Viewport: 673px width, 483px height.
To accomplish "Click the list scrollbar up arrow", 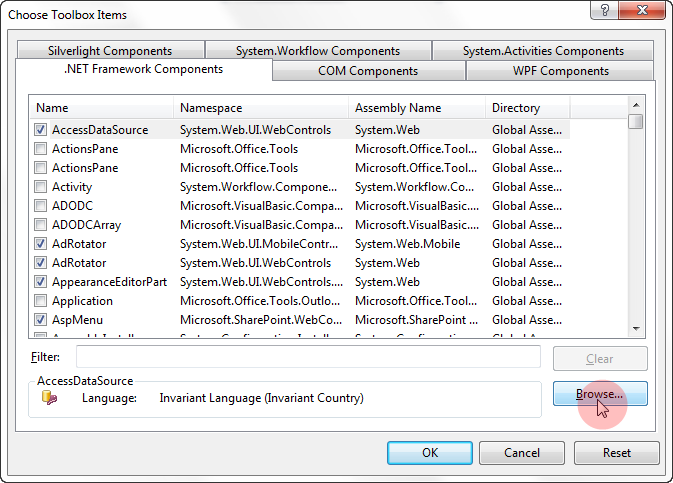I will coord(636,105).
